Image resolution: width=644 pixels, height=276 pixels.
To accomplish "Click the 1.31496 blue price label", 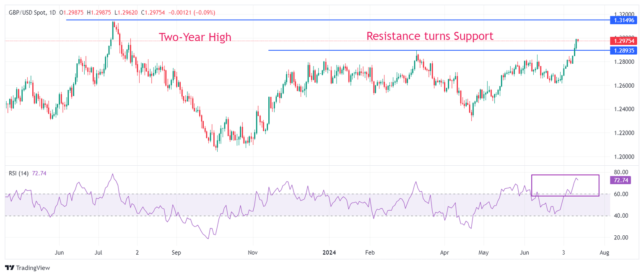I will [x=623, y=20].
